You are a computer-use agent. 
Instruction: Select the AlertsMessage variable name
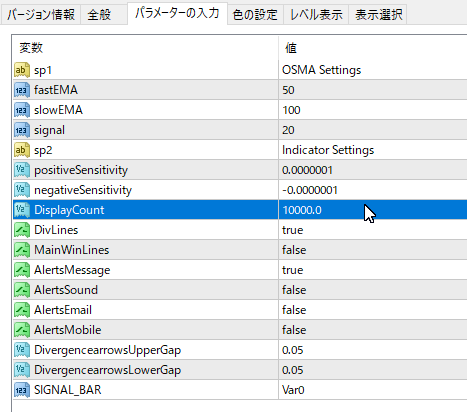tap(72, 270)
